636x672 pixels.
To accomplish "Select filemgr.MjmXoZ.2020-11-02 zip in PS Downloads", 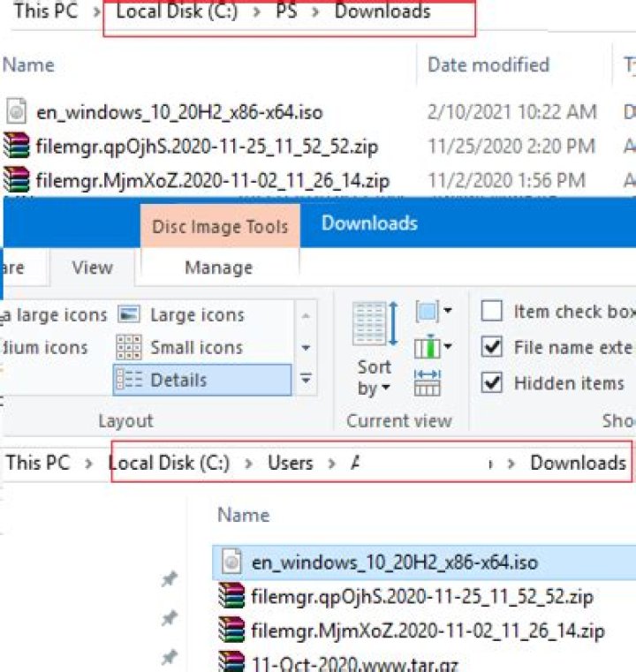I will [x=213, y=180].
